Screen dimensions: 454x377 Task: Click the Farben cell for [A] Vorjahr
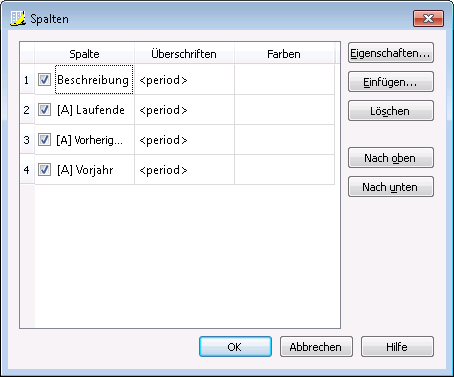pyautogui.click(x=284, y=170)
